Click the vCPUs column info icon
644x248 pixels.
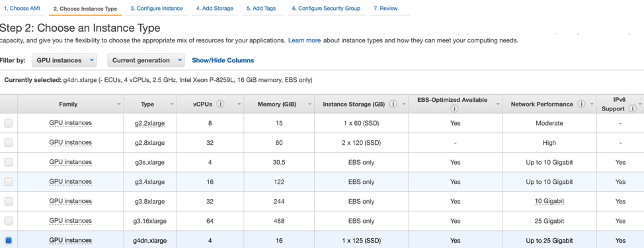pyautogui.click(x=221, y=104)
